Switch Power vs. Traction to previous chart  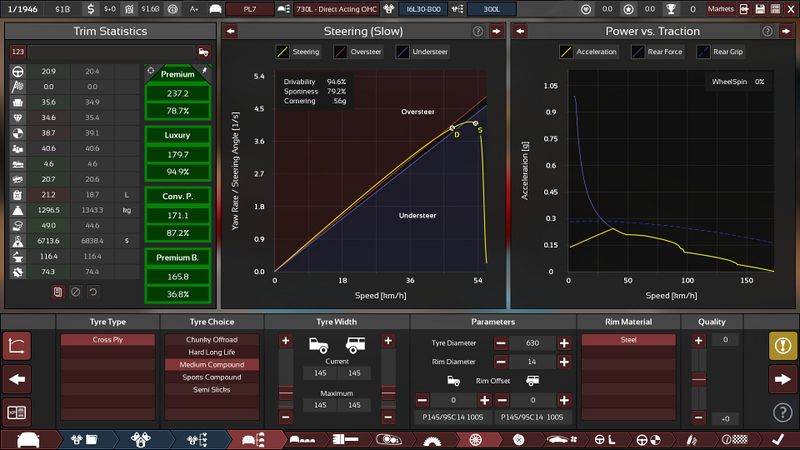click(x=519, y=31)
